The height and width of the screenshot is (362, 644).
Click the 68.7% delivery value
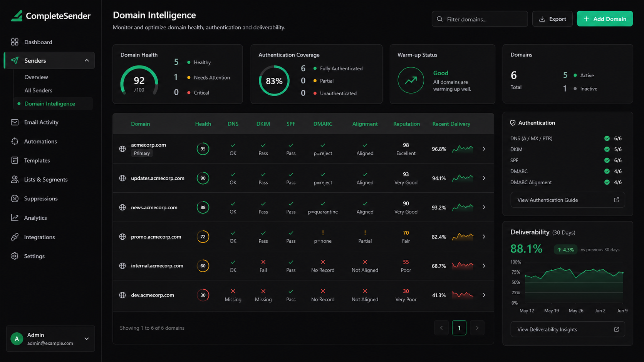439,266
